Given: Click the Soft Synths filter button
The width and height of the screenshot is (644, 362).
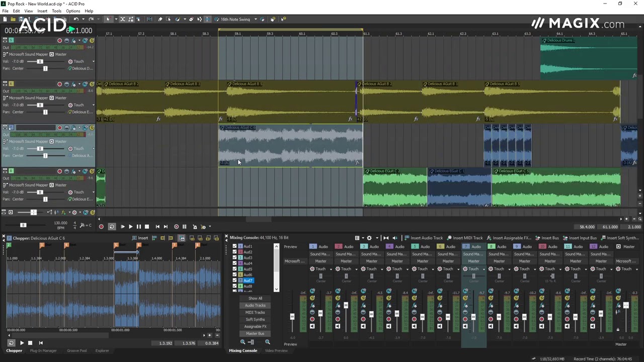Looking at the screenshot, I should tap(255, 319).
